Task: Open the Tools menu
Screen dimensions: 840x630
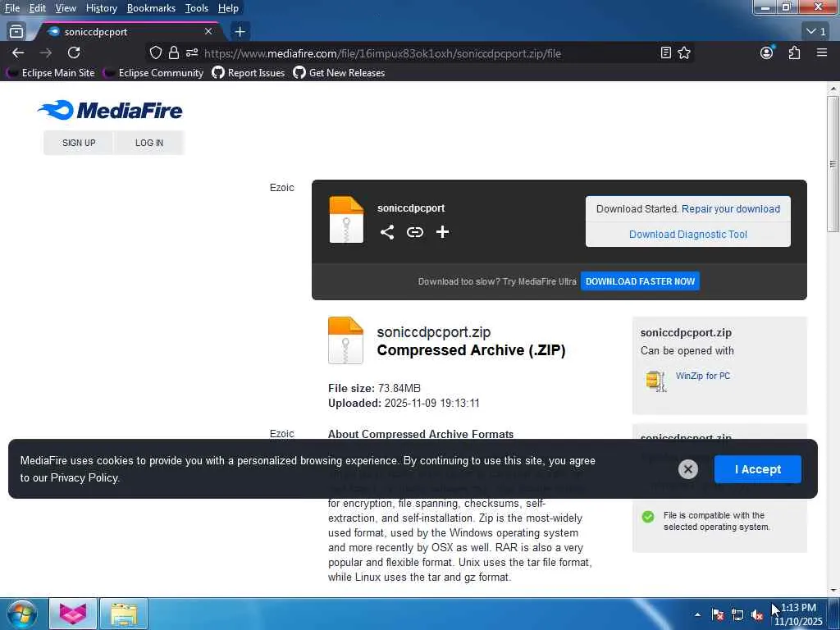Action: click(x=197, y=8)
